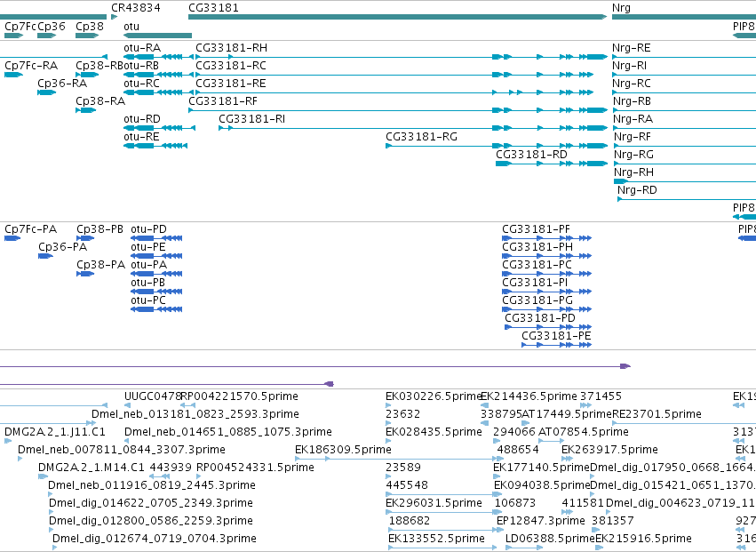Viewport: 756px width, 552px height.
Task: Select the CG33181-RC transcript label
Action: point(231,66)
